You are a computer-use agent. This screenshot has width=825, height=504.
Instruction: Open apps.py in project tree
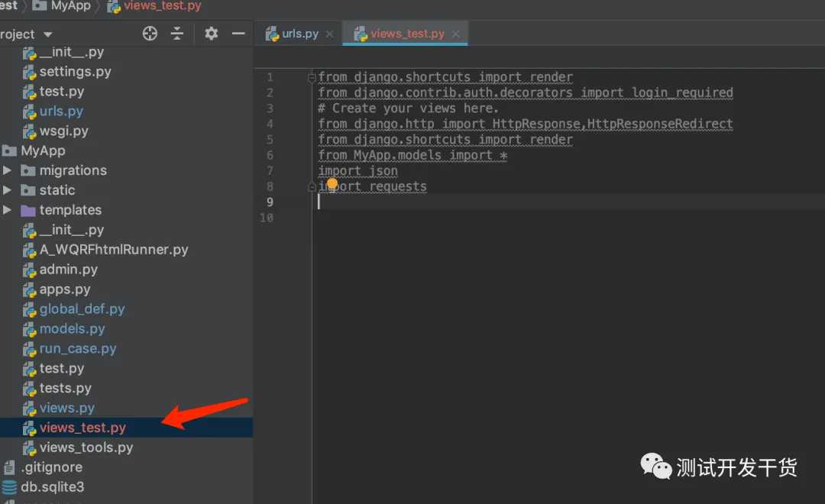[x=65, y=289]
